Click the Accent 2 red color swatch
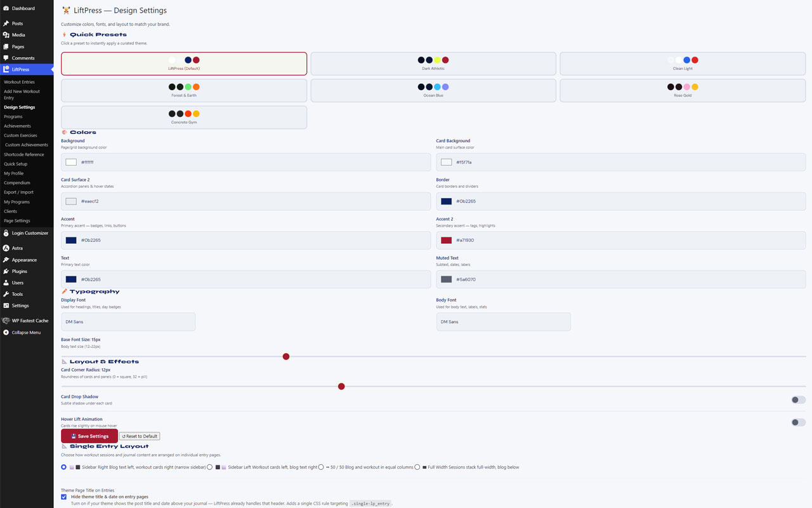 (x=446, y=240)
